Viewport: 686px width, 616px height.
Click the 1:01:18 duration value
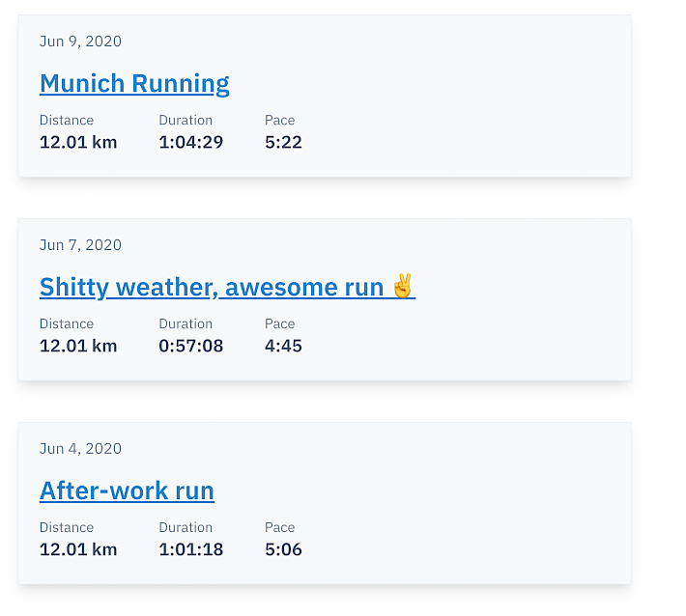pyautogui.click(x=190, y=549)
